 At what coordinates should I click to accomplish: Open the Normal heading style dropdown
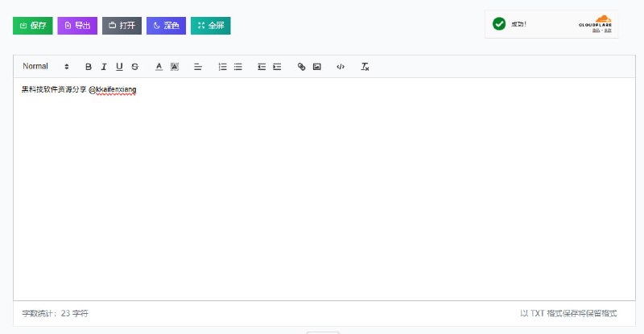(46, 67)
